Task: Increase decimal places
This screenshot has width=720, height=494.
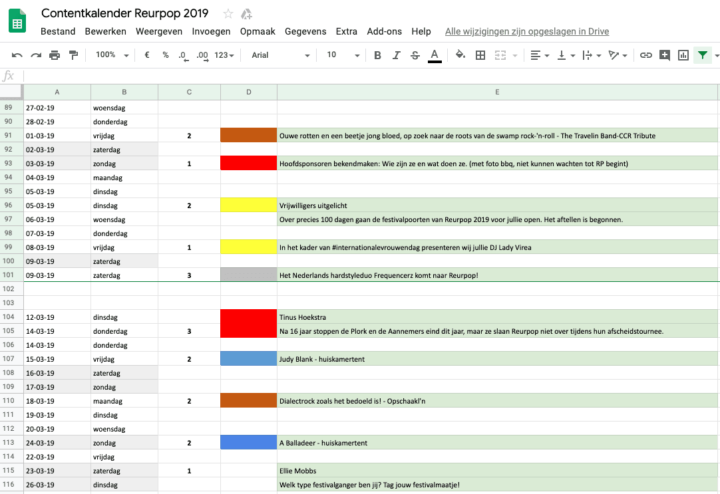Action: pyautogui.click(x=202, y=56)
